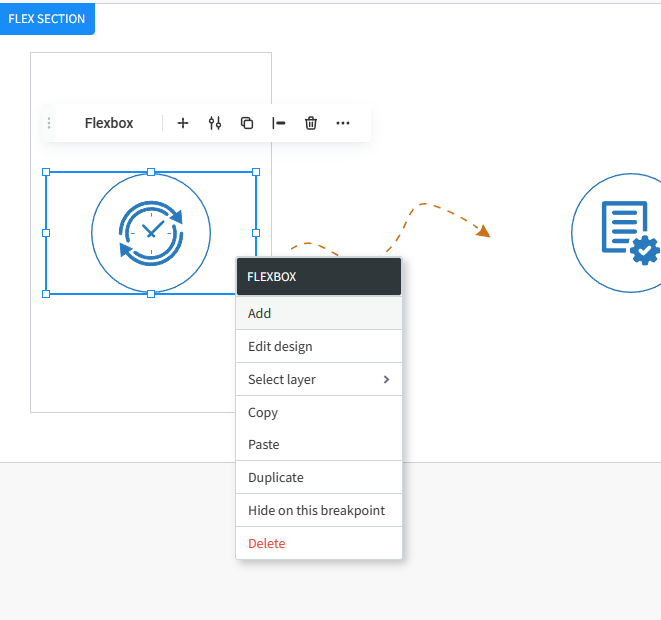Viewport: 661px width, 620px height.
Task: Open the three-dots more options icon
Action: click(x=343, y=123)
